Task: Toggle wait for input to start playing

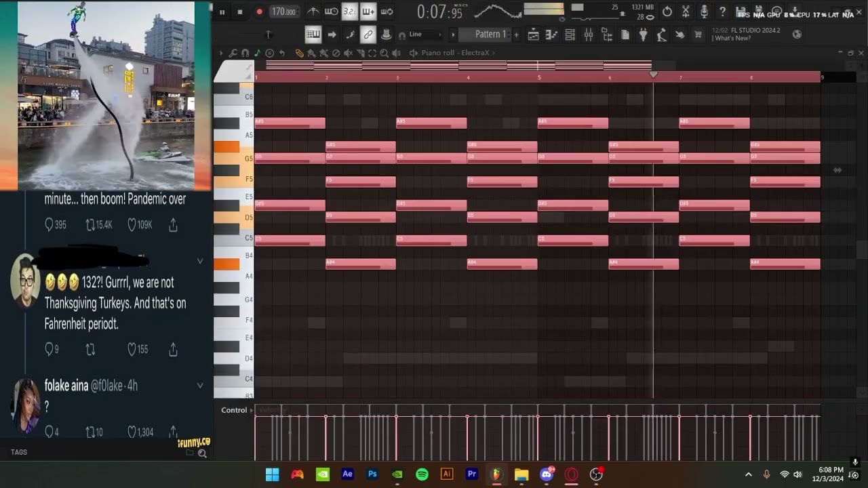Action: click(331, 12)
